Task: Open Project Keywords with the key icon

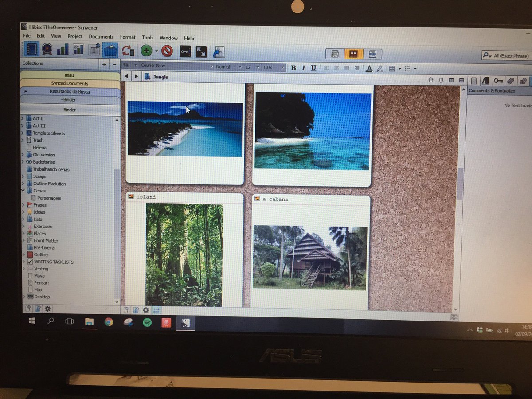Action: click(x=185, y=51)
